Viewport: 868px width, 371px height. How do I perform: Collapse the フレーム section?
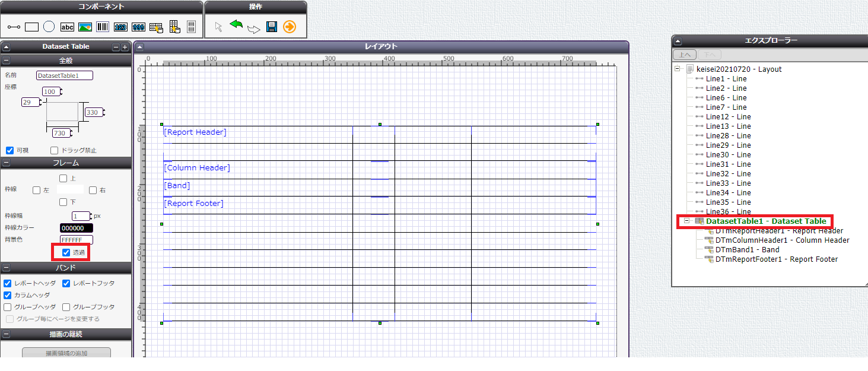coord(6,163)
